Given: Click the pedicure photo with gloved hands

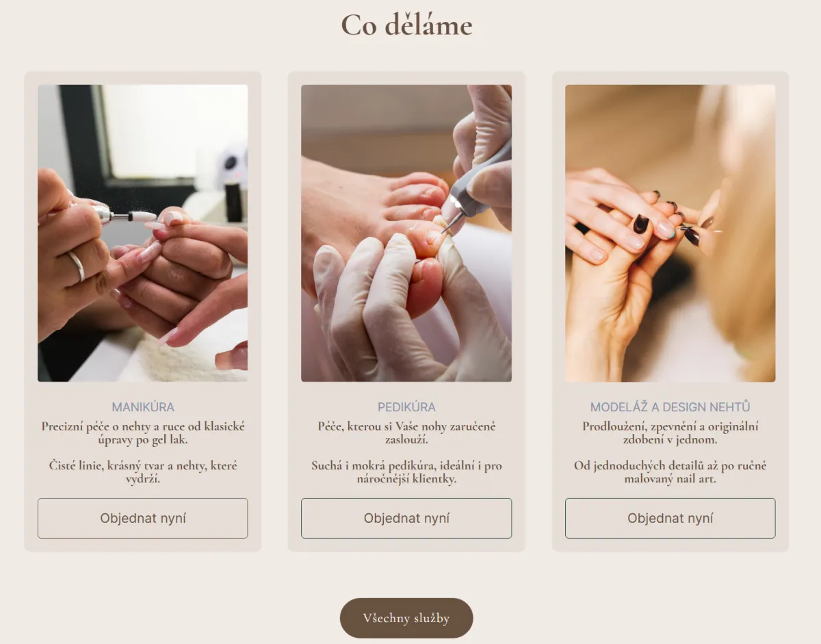Looking at the screenshot, I should click(406, 233).
